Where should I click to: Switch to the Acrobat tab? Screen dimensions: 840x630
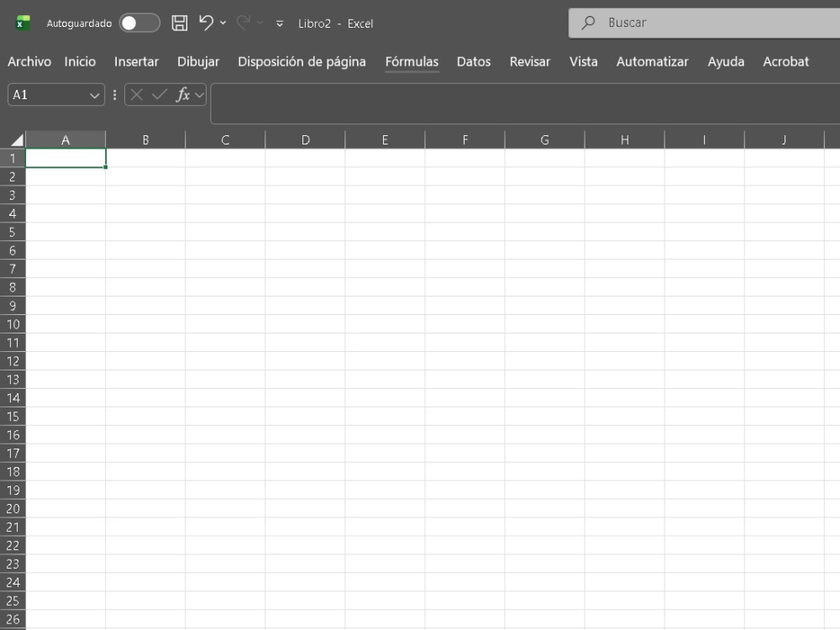[x=786, y=61]
